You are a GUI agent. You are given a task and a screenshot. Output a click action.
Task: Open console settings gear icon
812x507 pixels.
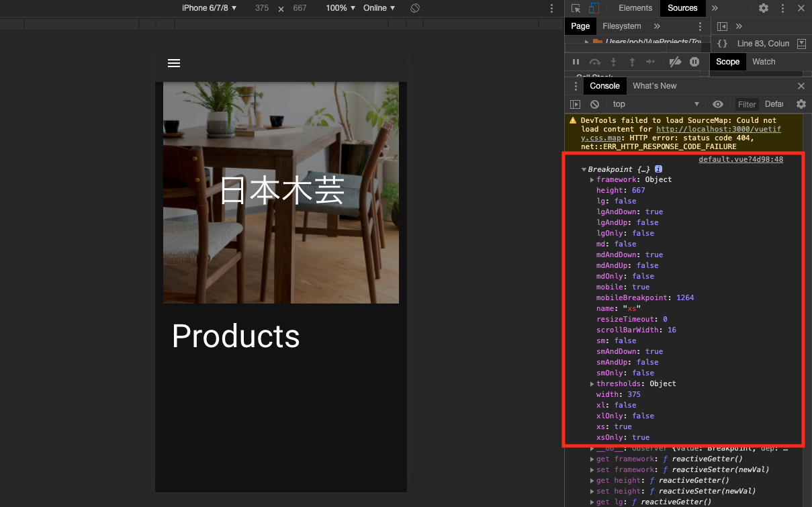click(801, 104)
